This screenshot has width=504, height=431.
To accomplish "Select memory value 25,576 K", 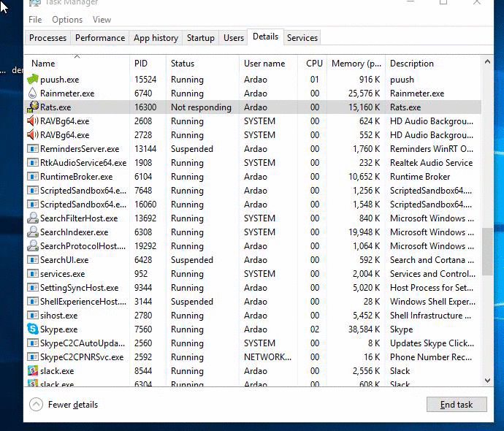I will pos(364,94).
